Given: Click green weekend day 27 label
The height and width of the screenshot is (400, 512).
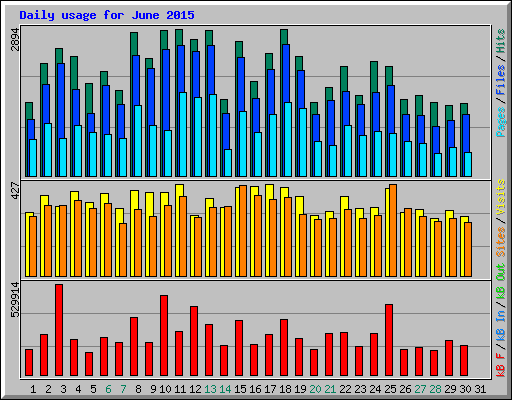Looking at the screenshot, I should pyautogui.click(x=420, y=389).
